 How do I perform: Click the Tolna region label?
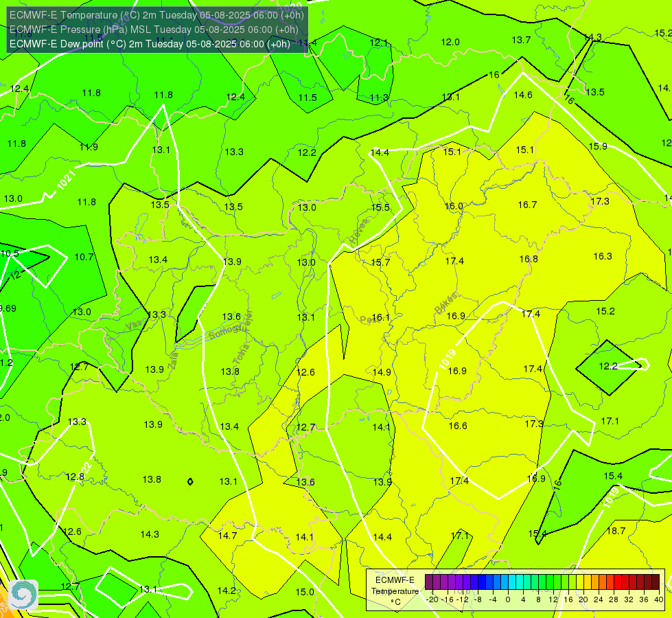tap(241, 354)
